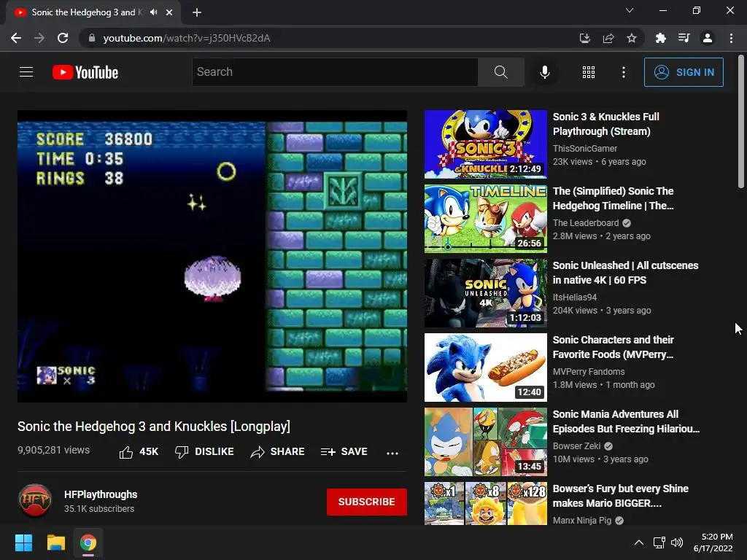Open The Leaderboard channel link

586,223
